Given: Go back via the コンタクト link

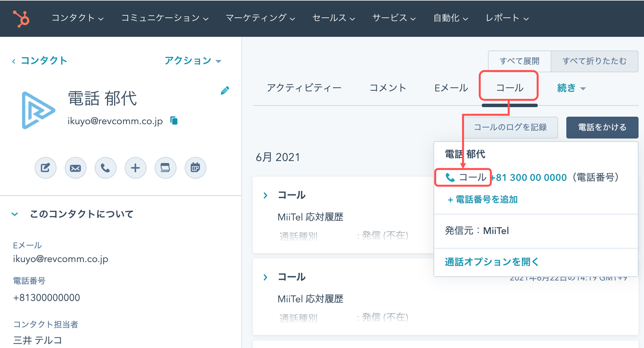Looking at the screenshot, I should pyautogui.click(x=40, y=61).
